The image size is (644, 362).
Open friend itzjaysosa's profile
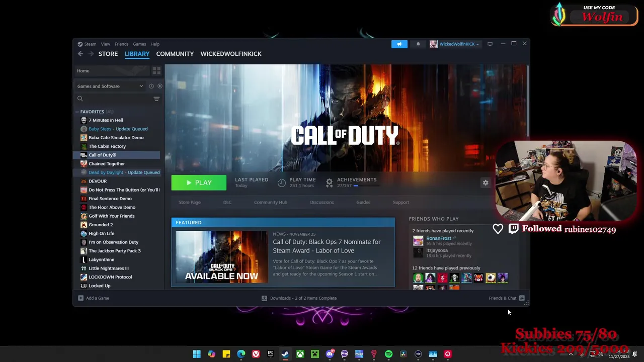coord(437,250)
